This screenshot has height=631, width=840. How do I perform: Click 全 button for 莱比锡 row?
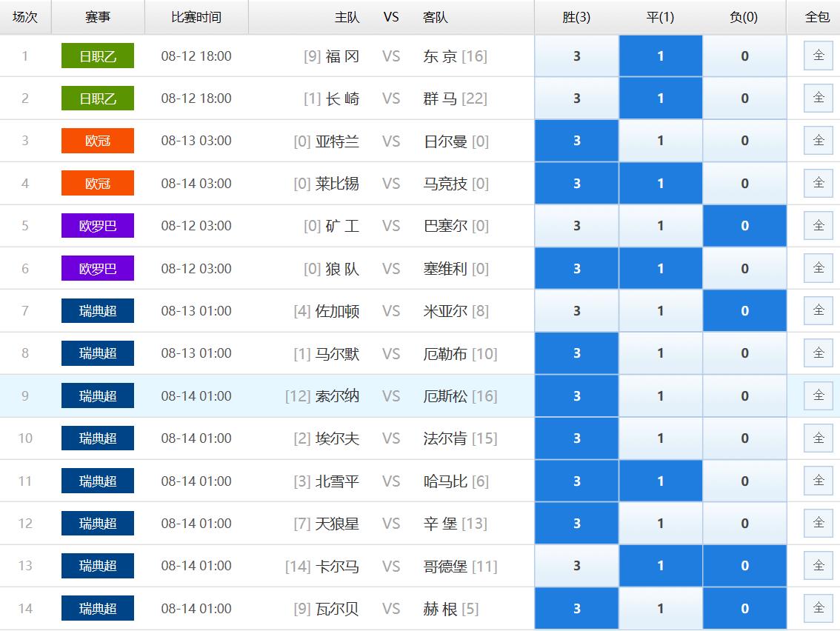coord(818,183)
